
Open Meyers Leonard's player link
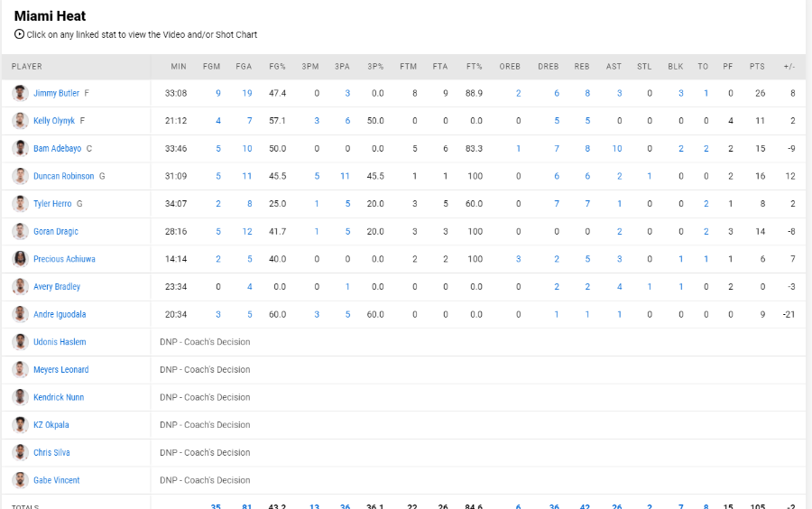click(x=61, y=370)
